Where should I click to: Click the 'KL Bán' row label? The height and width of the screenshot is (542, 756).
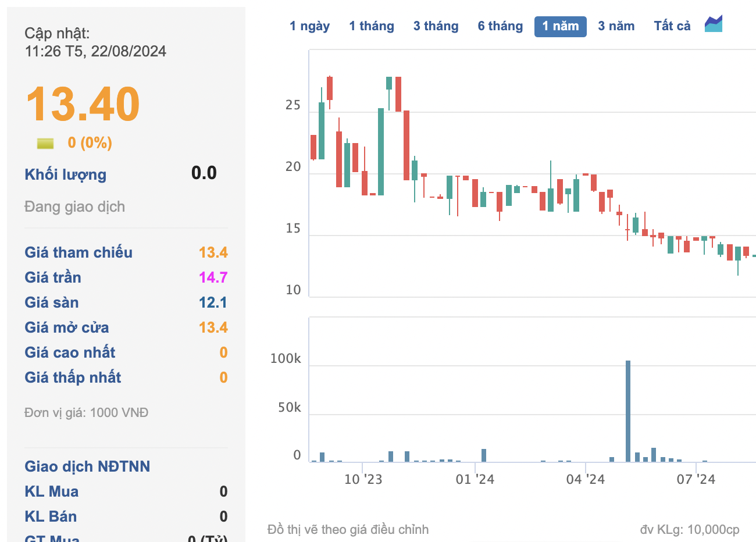click(51, 516)
